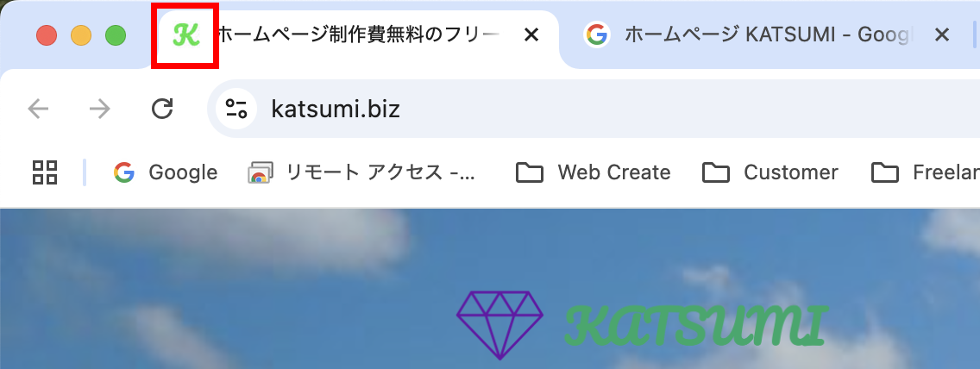The height and width of the screenshot is (369, 980).
Task: Click the green KATSUMI logo text
Action: [695, 325]
